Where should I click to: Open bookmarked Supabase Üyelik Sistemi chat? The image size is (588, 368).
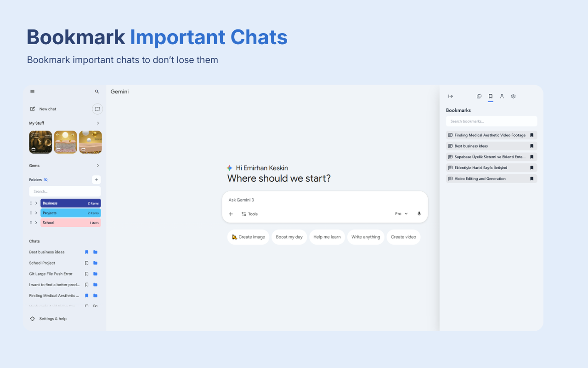(492, 157)
